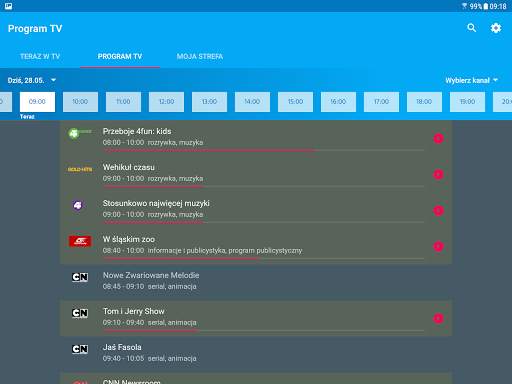Open the Nowe Zwariowane Melodie programme title
The height and width of the screenshot is (384, 512).
pyautogui.click(x=151, y=275)
